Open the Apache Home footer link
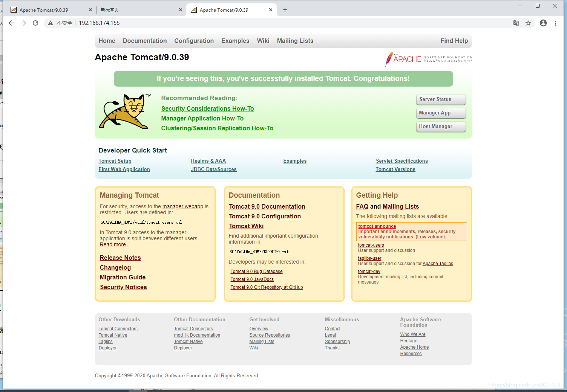This screenshot has width=567, height=392. (x=414, y=347)
